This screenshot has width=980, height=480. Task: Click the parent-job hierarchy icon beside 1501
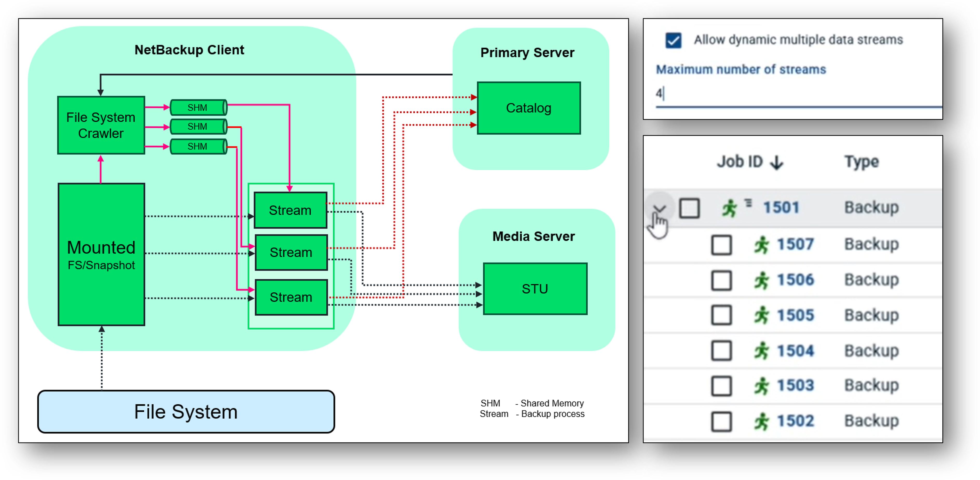click(748, 203)
